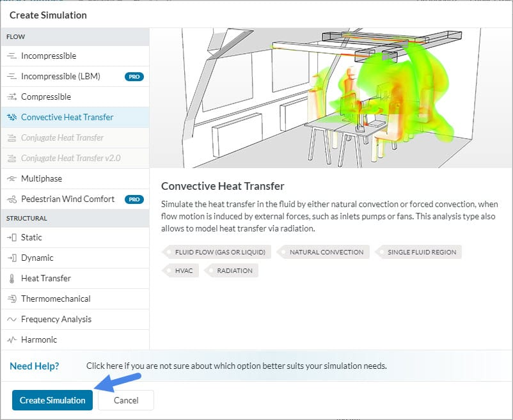Click the Create Simulation button

(52, 400)
